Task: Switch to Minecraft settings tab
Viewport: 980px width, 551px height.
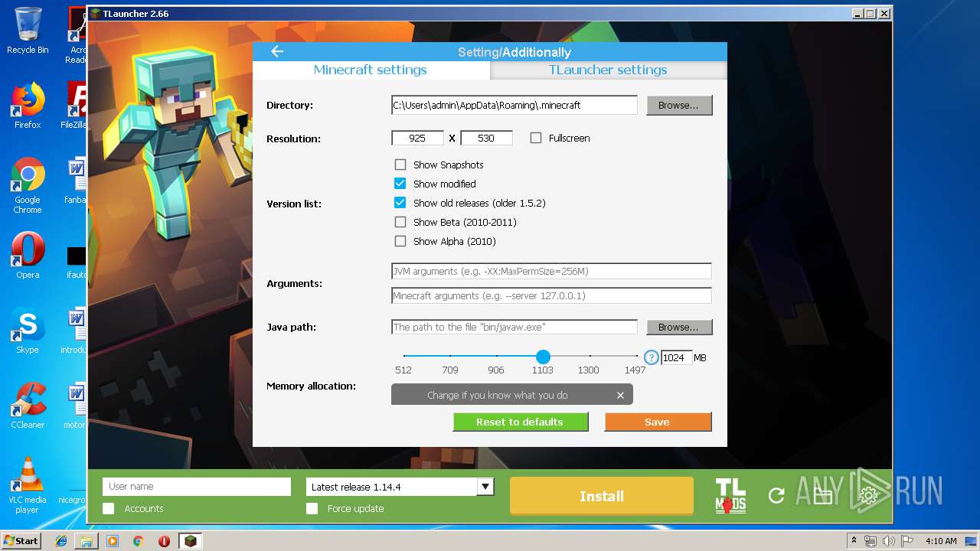Action: [371, 70]
